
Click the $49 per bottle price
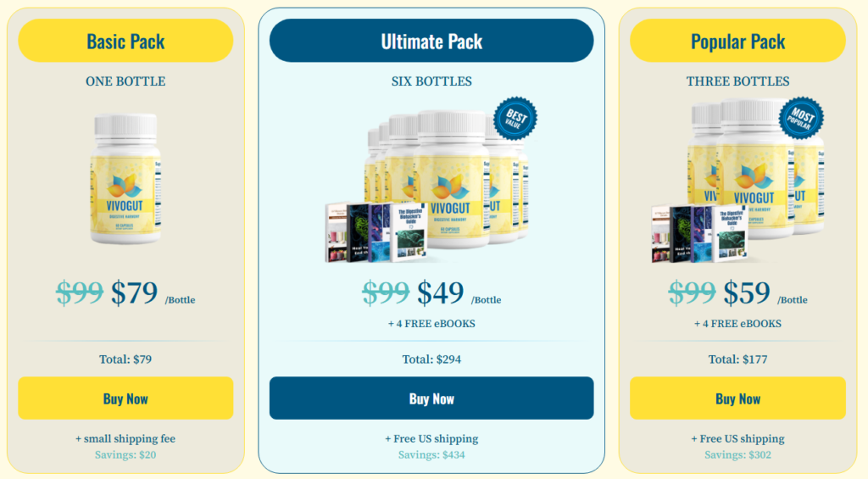(x=441, y=293)
